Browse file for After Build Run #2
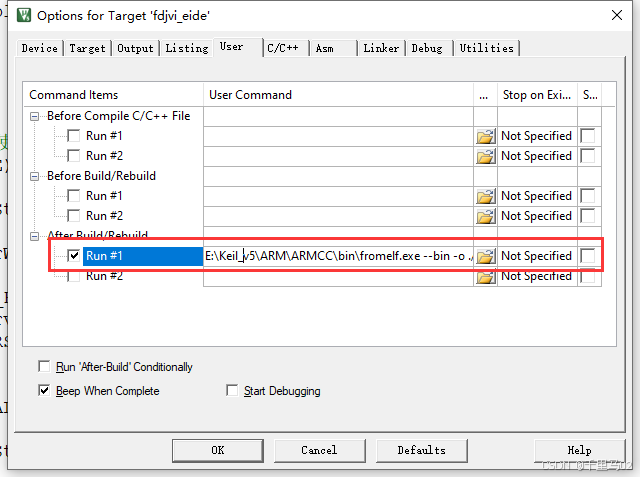The height and width of the screenshot is (477, 640). [x=485, y=277]
